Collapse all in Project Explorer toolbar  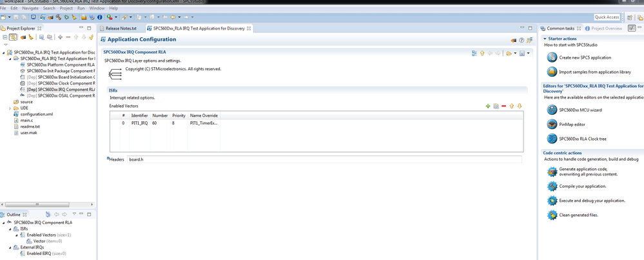[x=5, y=37]
